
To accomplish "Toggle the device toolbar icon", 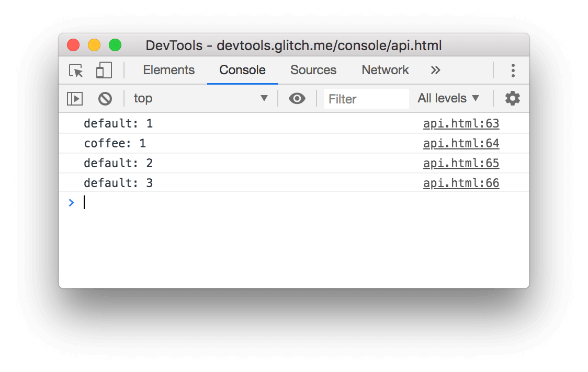I will coord(104,70).
